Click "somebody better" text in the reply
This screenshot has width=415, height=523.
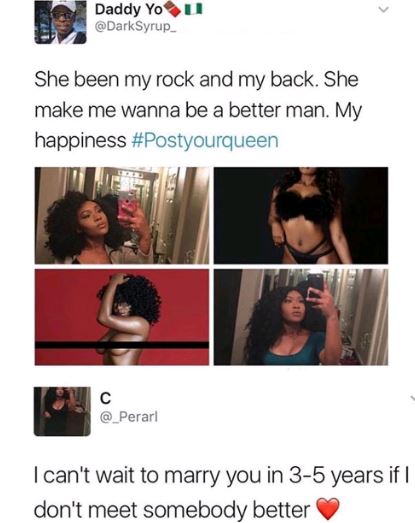click(227, 510)
